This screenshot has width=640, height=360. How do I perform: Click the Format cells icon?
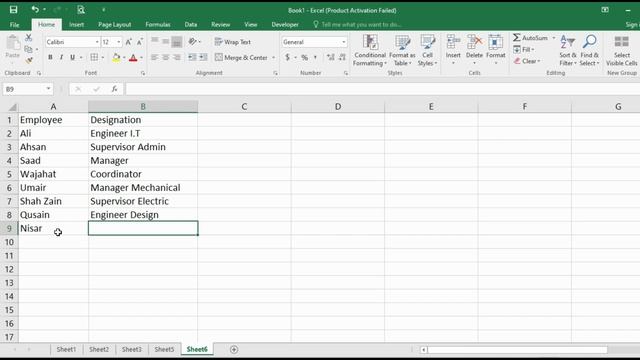tap(496, 42)
